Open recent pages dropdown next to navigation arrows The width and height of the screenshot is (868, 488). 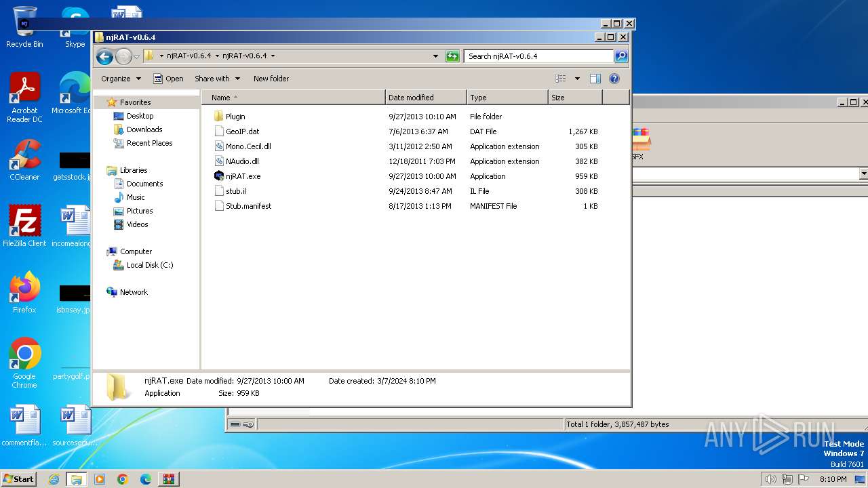coord(136,56)
